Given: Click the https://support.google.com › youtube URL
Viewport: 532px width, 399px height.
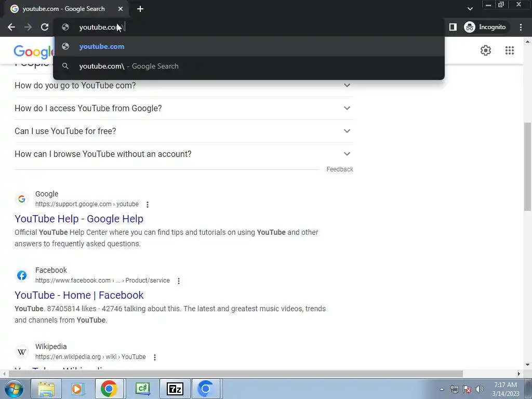Looking at the screenshot, I should tap(87, 204).
